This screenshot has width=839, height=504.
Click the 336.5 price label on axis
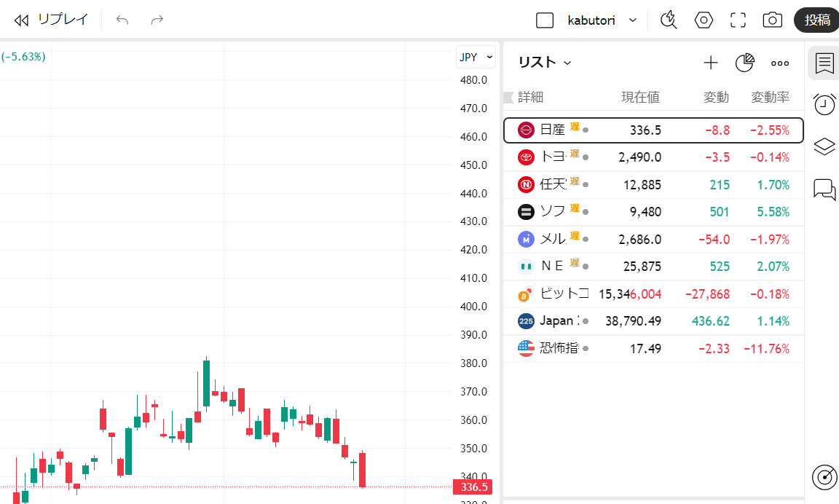473,487
